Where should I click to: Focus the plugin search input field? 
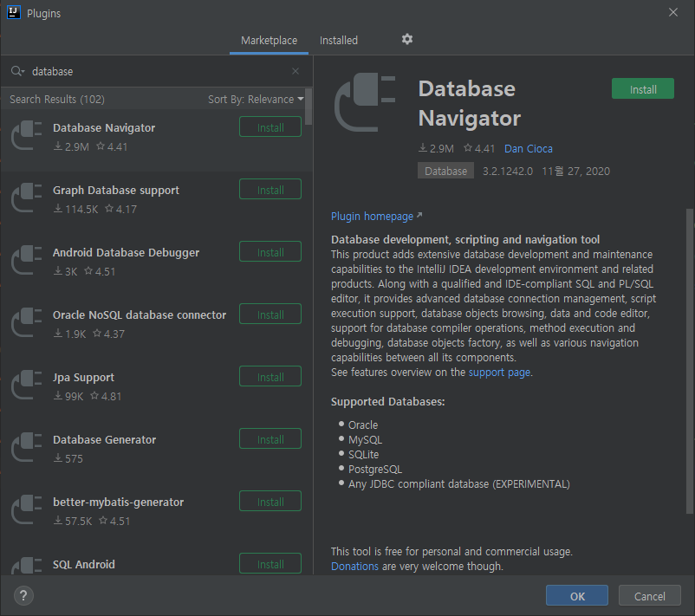click(x=158, y=71)
